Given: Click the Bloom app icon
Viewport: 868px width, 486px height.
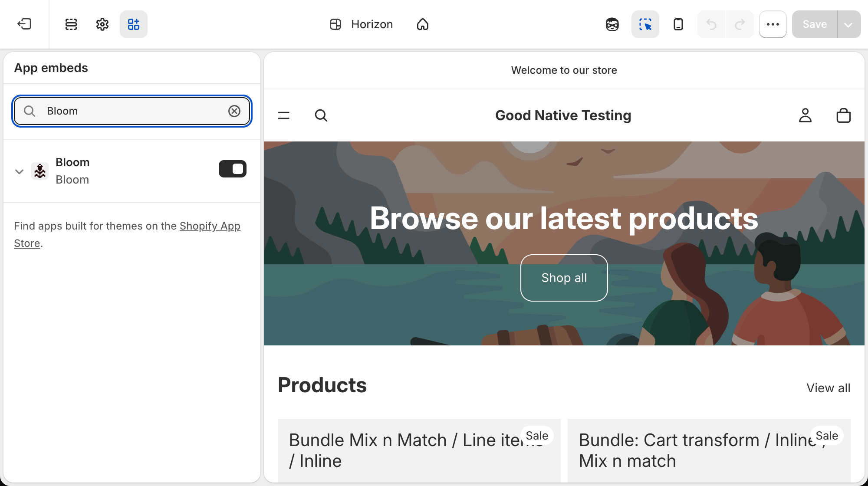Looking at the screenshot, I should (x=40, y=171).
